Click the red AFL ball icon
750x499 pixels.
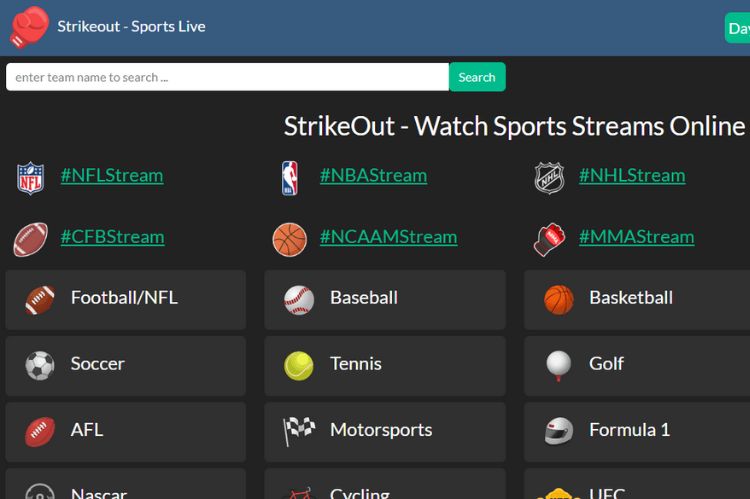tap(40, 432)
